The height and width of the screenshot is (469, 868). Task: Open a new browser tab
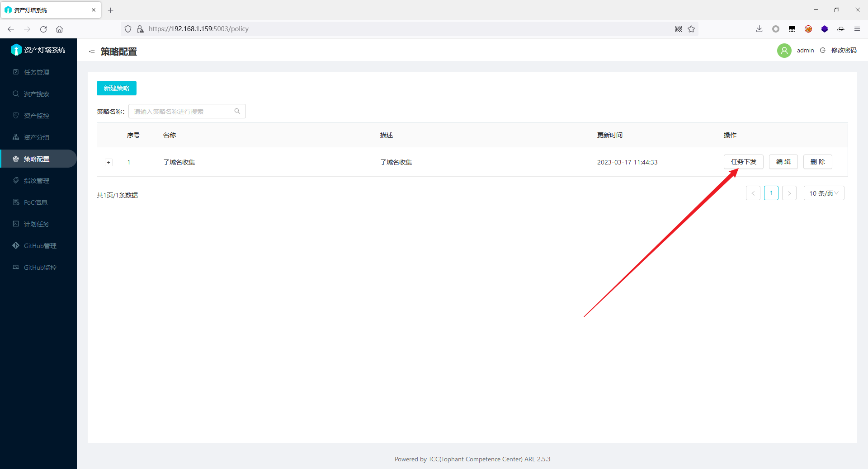tap(111, 10)
